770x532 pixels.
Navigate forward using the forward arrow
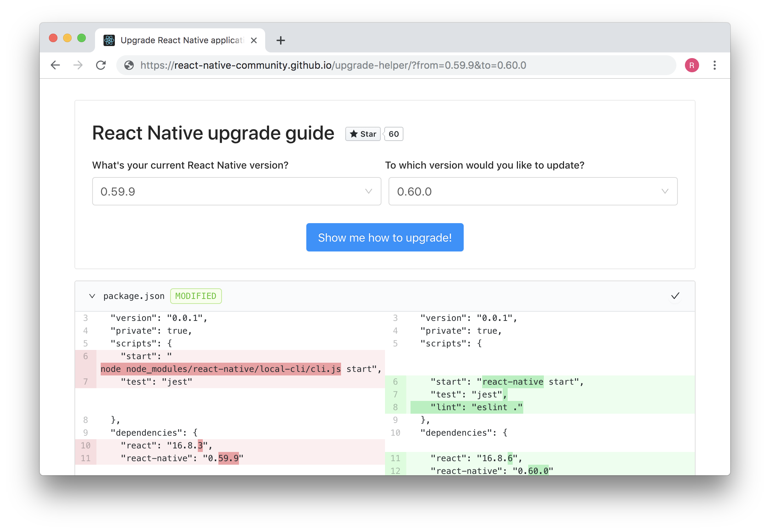[78, 65]
